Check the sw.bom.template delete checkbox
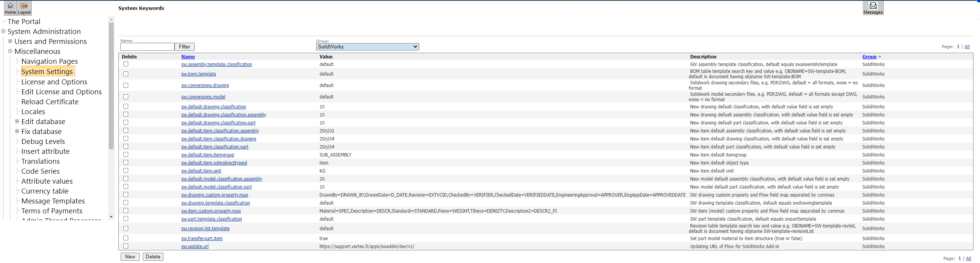Screen dimensions: 980x263 pos(126,74)
